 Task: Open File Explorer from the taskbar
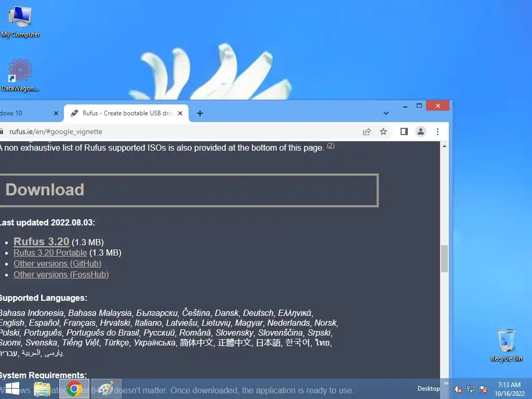pyautogui.click(x=42, y=389)
